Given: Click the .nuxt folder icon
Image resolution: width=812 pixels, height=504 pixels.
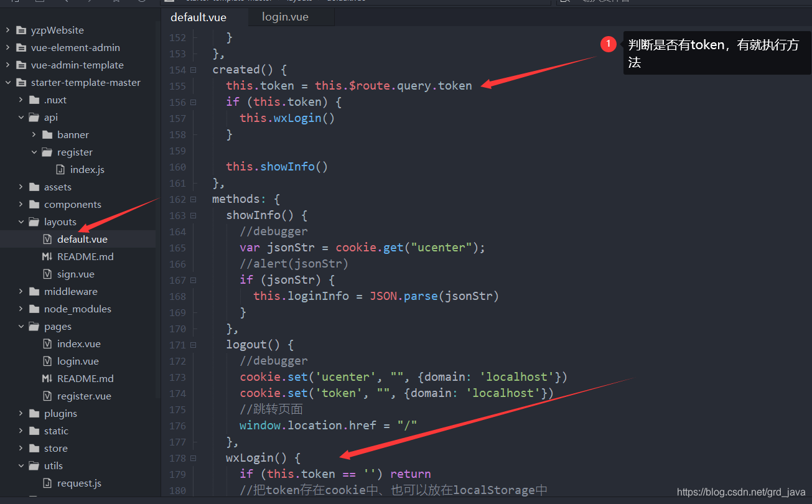Looking at the screenshot, I should tap(34, 100).
